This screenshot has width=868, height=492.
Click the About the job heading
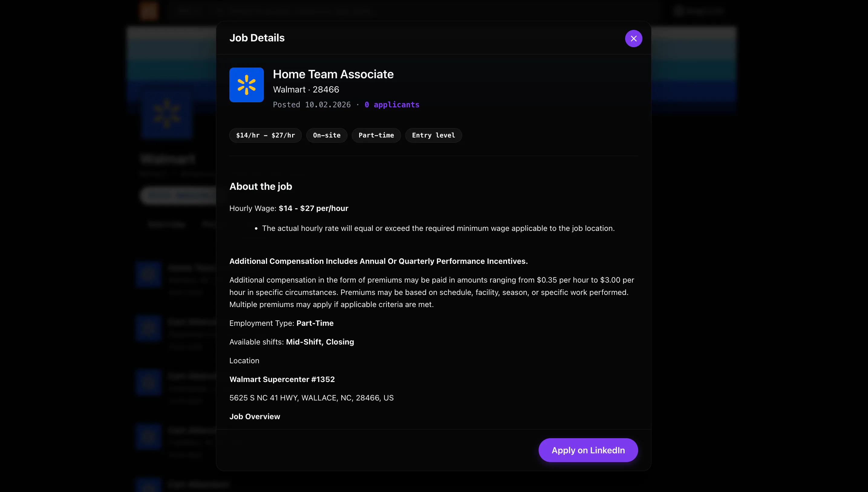click(x=261, y=186)
